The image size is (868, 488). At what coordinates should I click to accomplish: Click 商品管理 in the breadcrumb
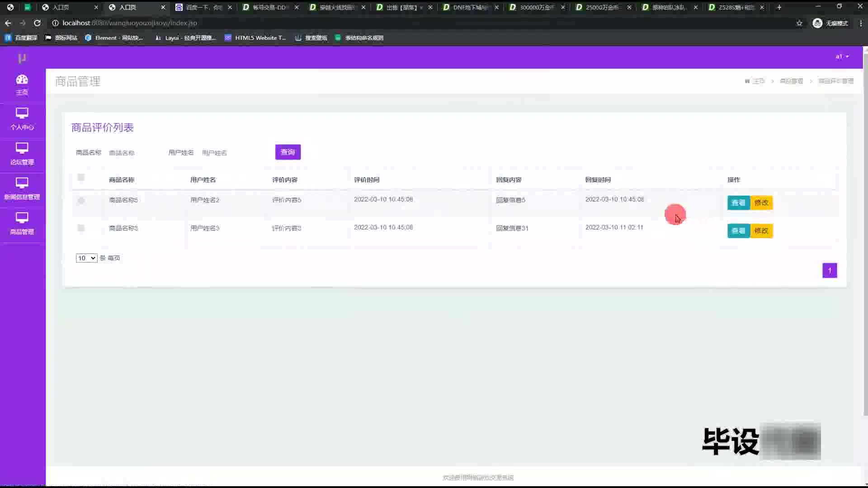pos(792,81)
